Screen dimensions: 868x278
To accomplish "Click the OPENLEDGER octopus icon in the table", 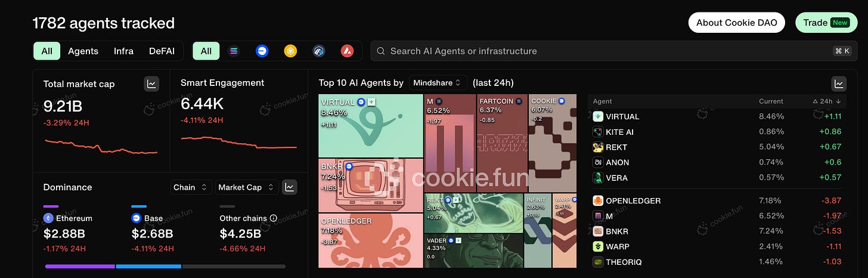I will click(x=598, y=200).
